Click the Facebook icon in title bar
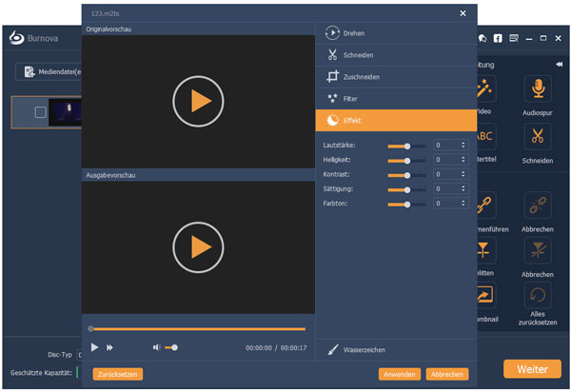This screenshot has height=392, width=571. (x=498, y=39)
